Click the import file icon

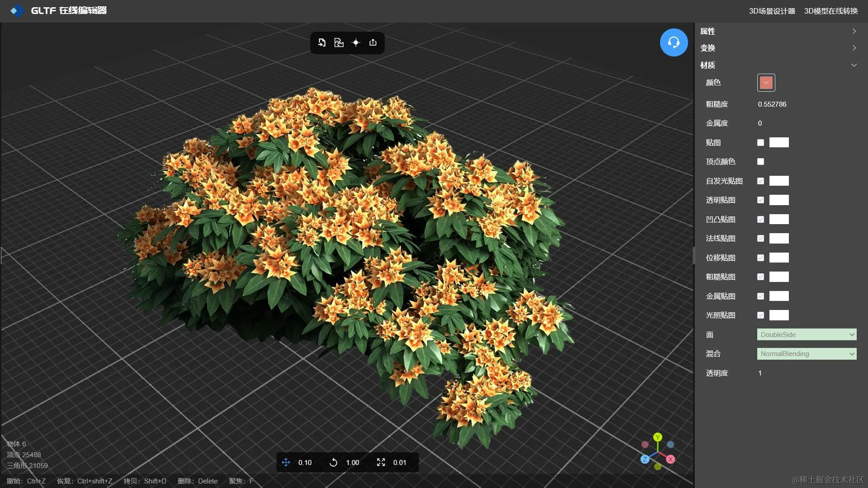pos(322,42)
